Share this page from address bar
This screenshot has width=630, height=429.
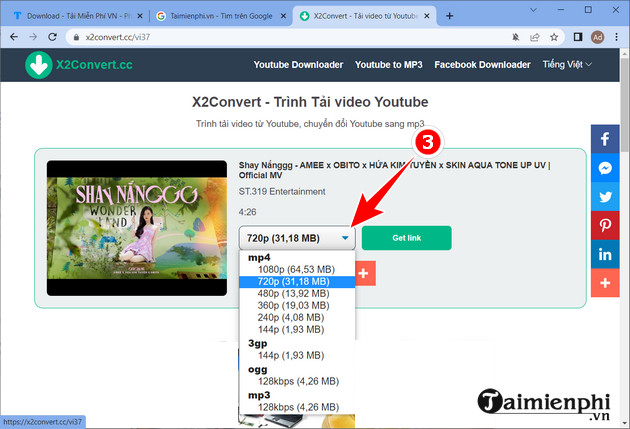535,37
